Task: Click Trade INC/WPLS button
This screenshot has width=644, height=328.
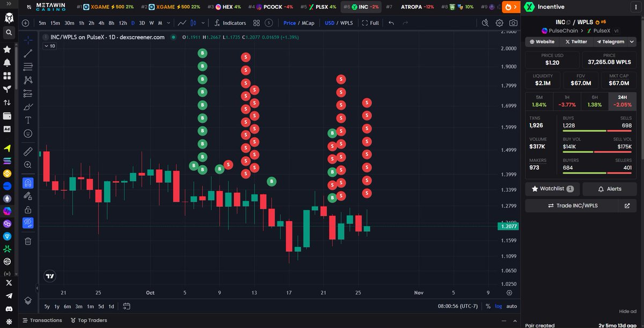Action: tap(572, 205)
